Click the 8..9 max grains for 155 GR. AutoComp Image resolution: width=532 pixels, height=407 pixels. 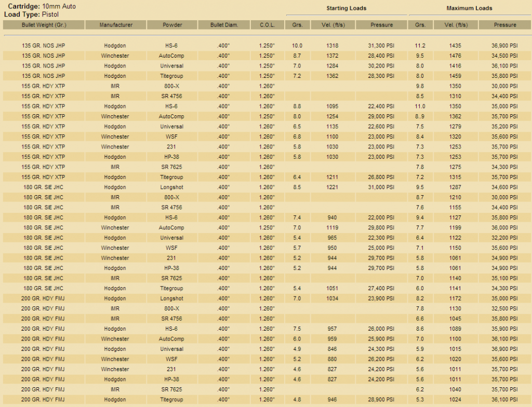coord(420,116)
